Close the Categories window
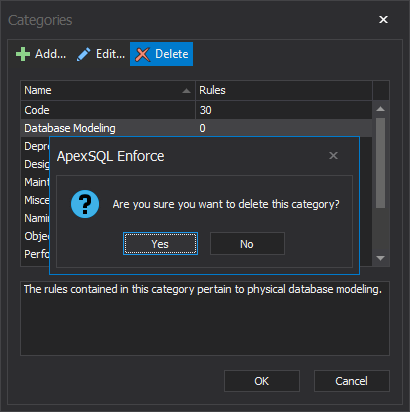 [383, 20]
